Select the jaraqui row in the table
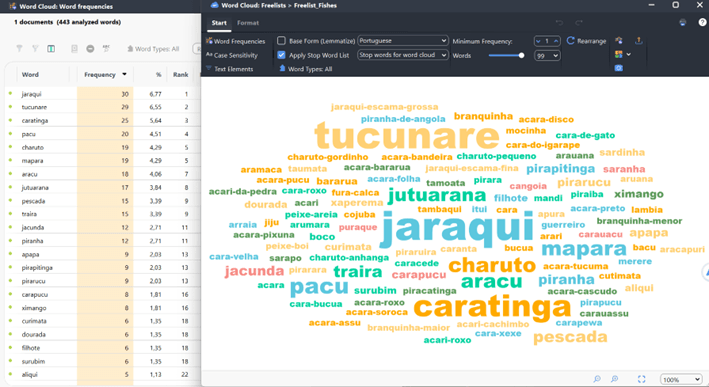Screen dimensions: 709x387 coord(103,94)
